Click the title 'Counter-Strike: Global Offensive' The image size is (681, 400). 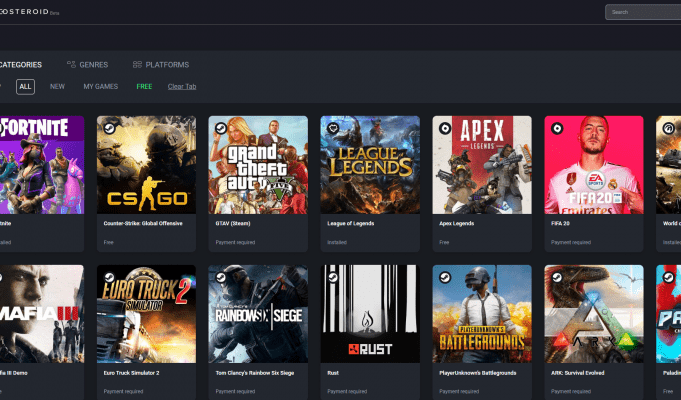click(x=143, y=223)
